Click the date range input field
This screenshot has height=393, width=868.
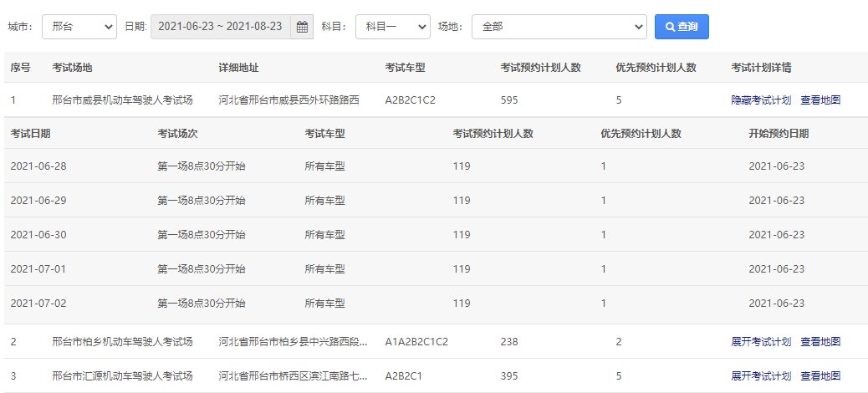pos(220,27)
